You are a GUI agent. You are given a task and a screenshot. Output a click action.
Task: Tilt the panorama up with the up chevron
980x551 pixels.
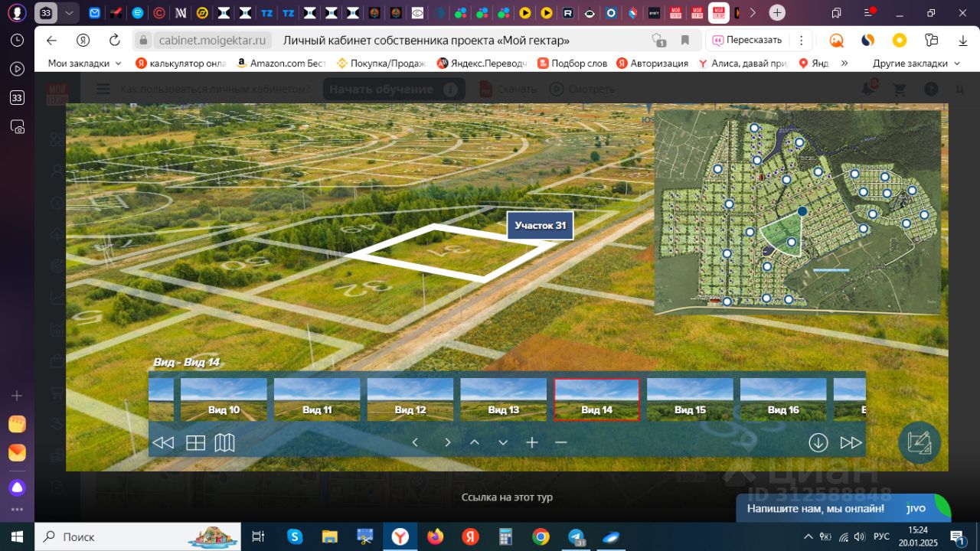coord(475,442)
